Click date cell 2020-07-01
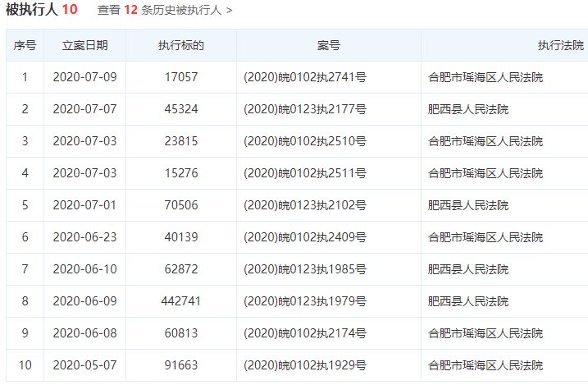The image size is (588, 385). point(84,205)
